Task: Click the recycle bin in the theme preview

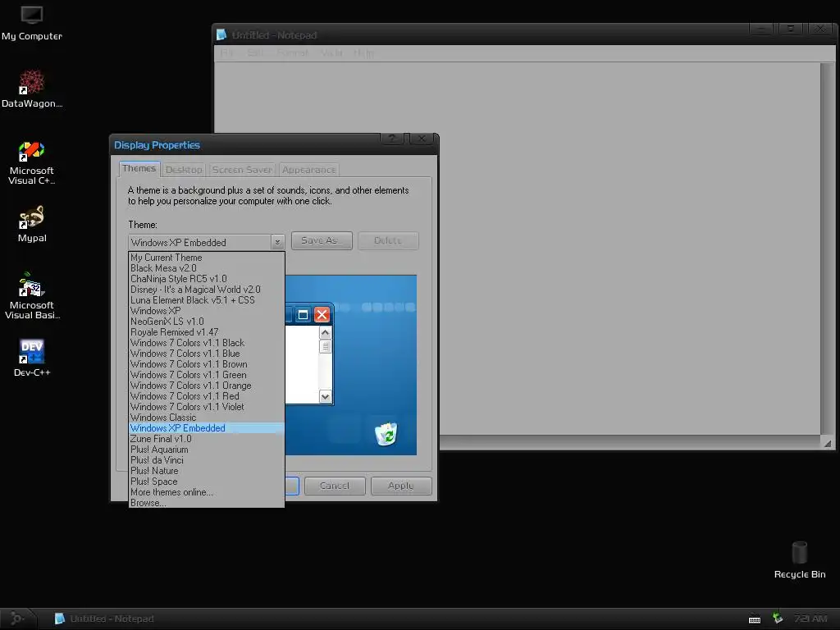Action: coord(386,434)
